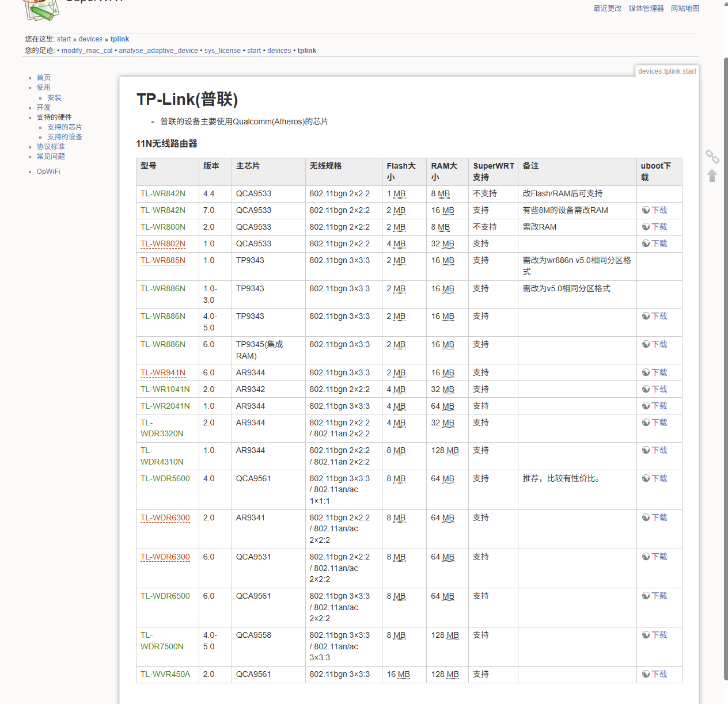Open 最近更改 in top menu
This screenshot has height=704, width=728.
coord(608,9)
